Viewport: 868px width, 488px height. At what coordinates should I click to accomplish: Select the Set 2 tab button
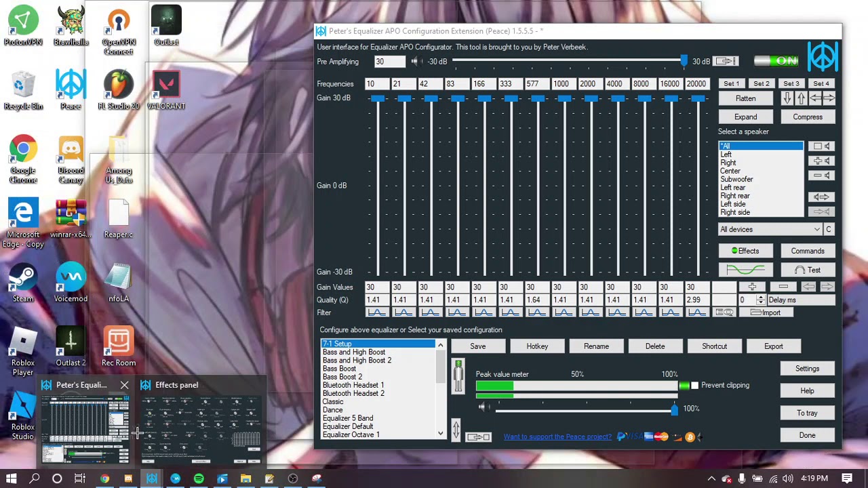pyautogui.click(x=762, y=83)
